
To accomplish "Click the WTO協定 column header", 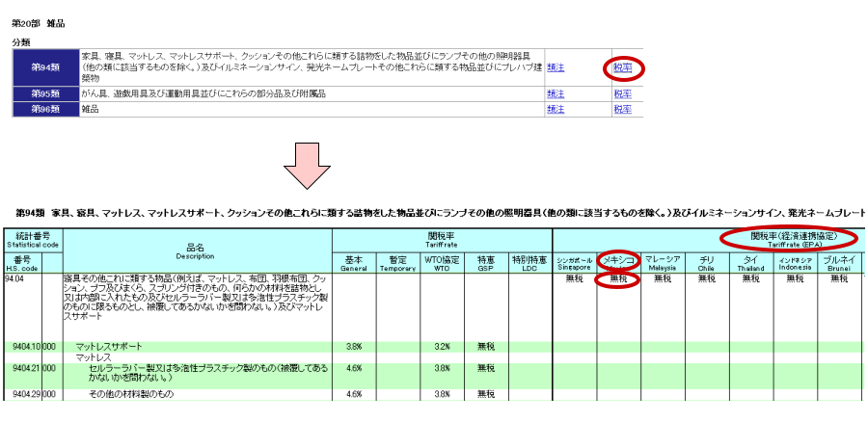I will tap(443, 262).
